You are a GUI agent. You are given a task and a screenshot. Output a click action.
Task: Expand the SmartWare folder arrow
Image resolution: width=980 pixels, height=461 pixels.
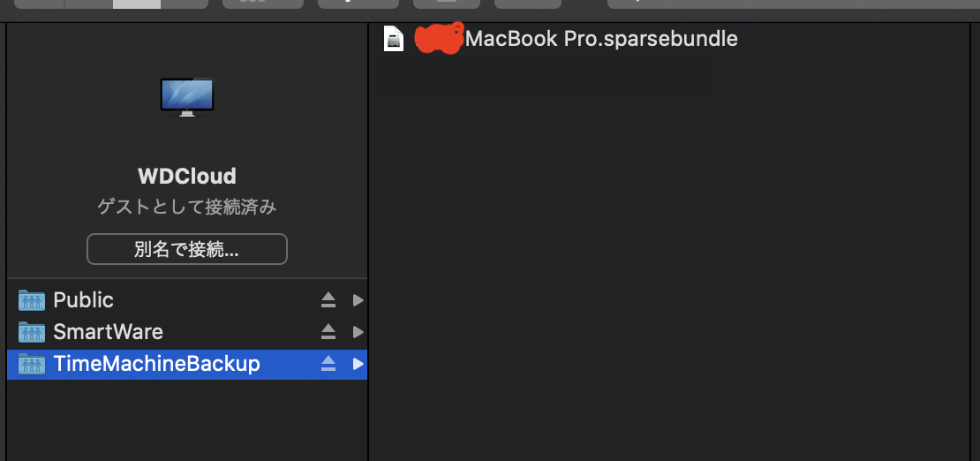pos(358,332)
